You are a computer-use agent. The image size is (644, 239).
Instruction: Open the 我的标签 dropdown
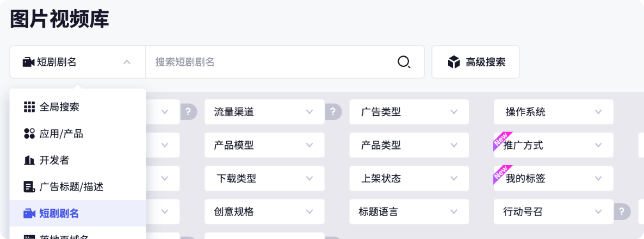553,178
